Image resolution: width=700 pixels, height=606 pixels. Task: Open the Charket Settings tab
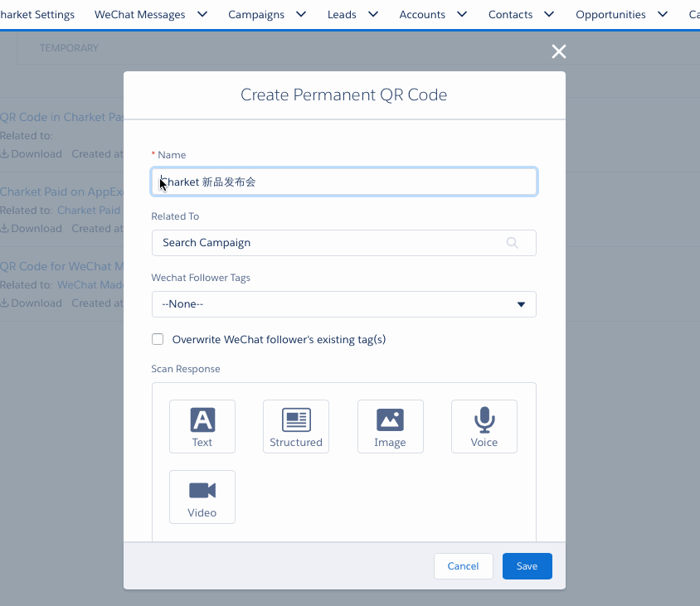click(x=37, y=14)
